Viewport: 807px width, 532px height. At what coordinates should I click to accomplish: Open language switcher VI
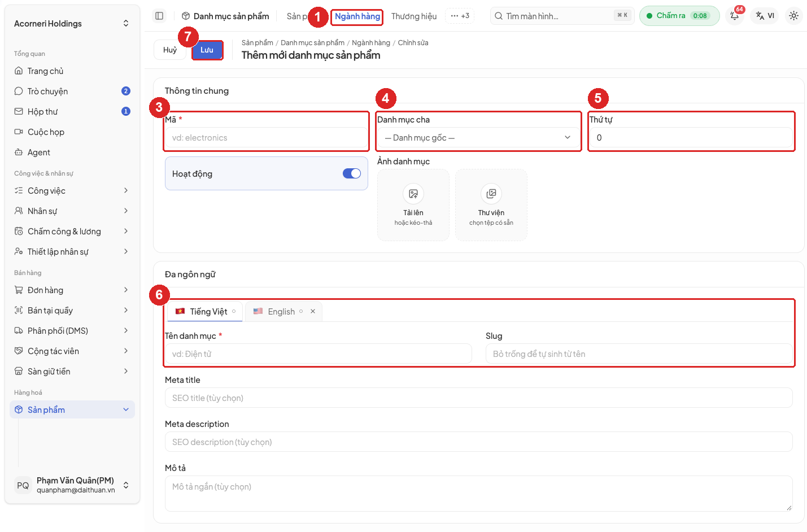[x=765, y=16]
